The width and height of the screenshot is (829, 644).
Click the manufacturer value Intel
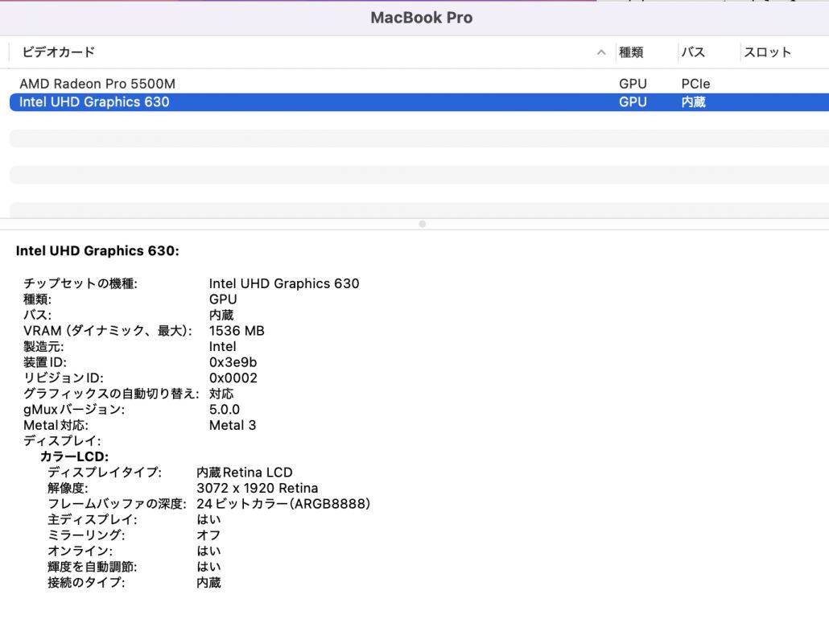pos(222,346)
